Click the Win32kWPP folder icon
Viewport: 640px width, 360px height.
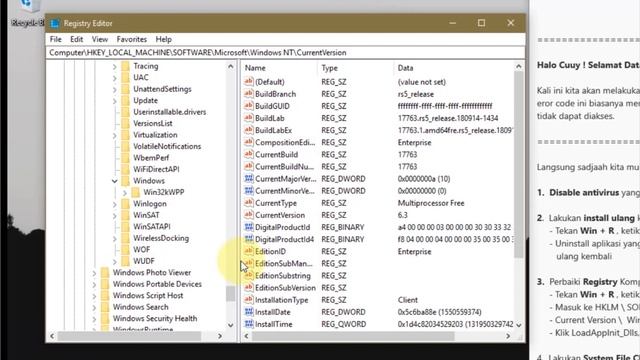point(136,192)
